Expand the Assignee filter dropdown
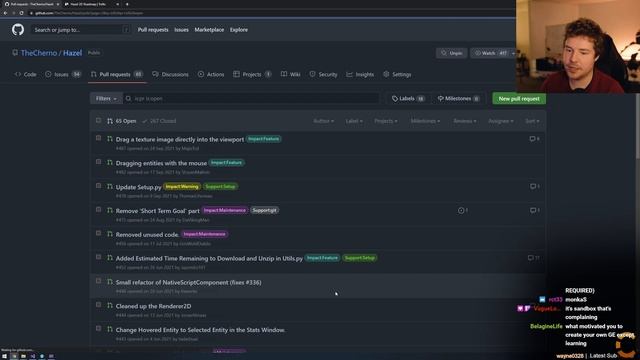 pos(501,121)
